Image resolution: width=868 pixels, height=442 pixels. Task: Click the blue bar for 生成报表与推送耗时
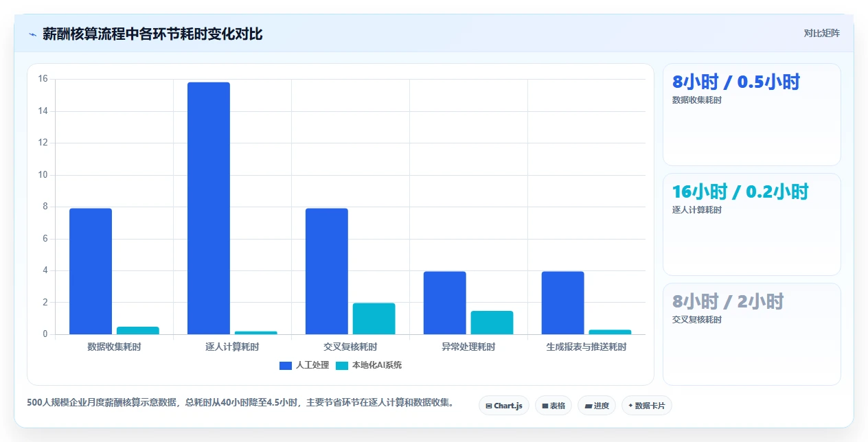563,303
